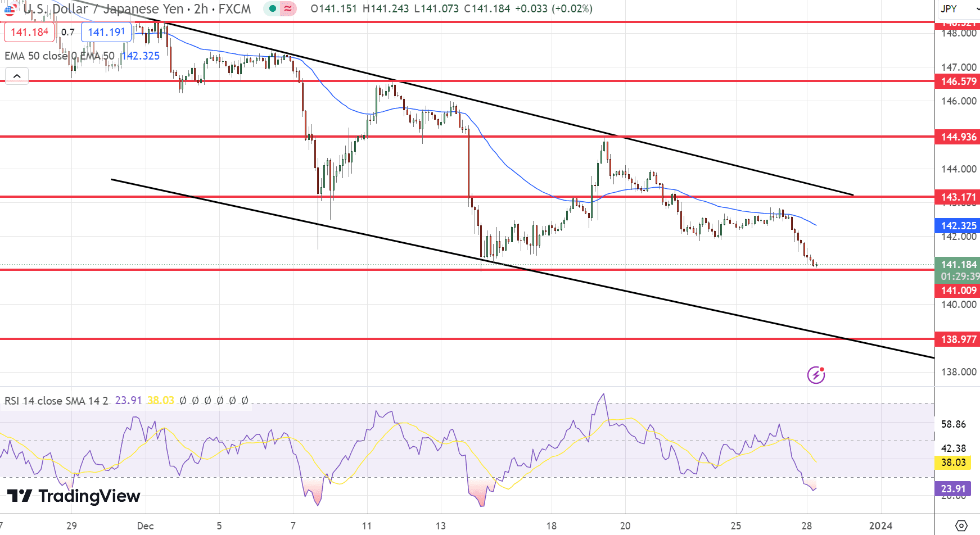The image size is (980, 535).
Task: Click the 18 date on time axis
Action: pos(551,526)
